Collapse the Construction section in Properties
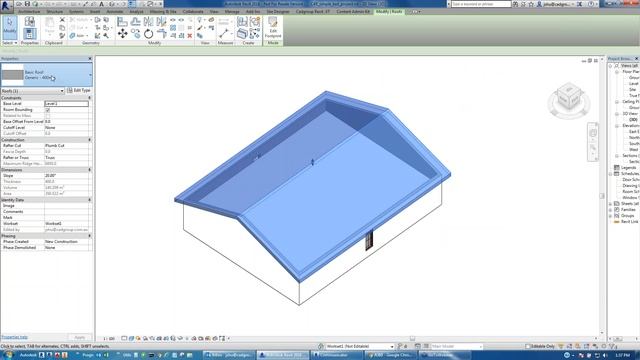 tap(89, 140)
